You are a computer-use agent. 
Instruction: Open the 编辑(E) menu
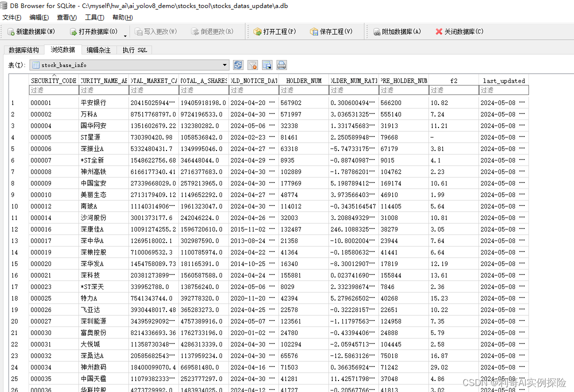(x=39, y=17)
